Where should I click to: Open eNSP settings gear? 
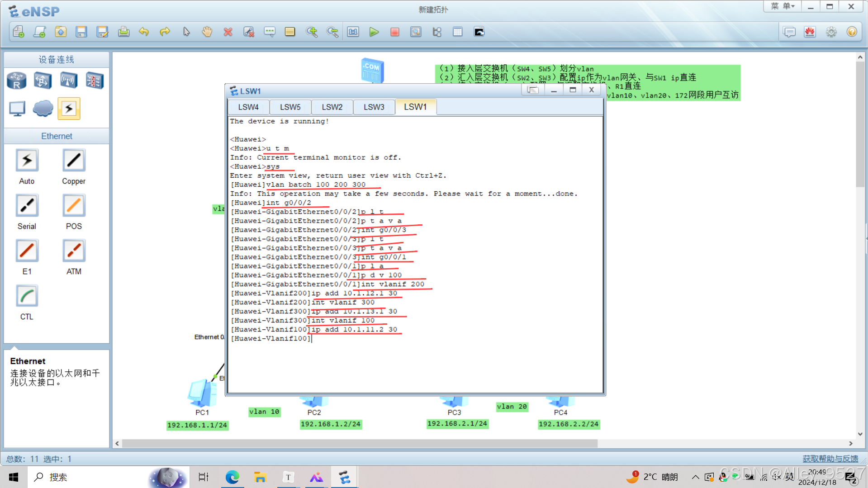tap(831, 32)
